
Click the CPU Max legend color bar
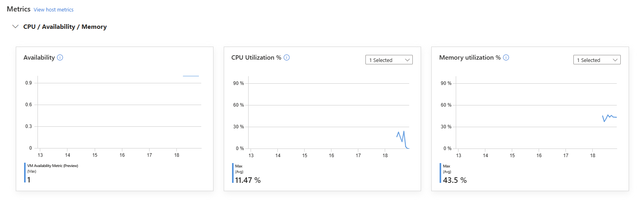[x=233, y=173]
